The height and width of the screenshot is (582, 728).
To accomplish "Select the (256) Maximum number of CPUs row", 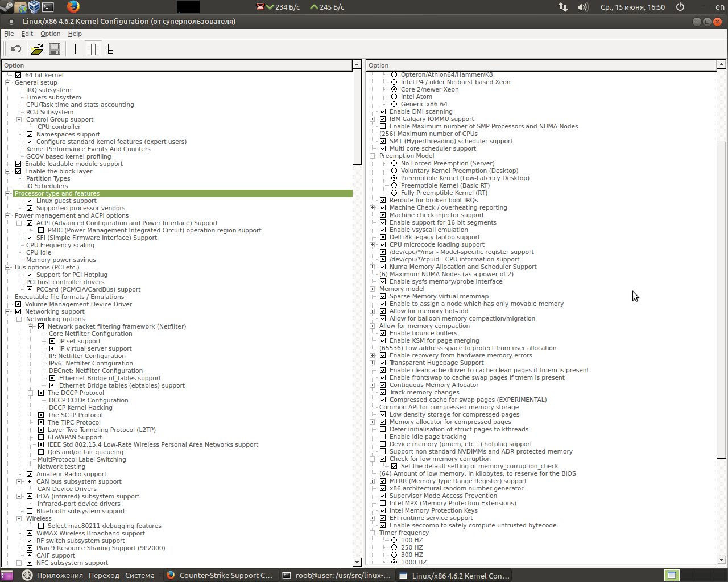I will tap(429, 134).
